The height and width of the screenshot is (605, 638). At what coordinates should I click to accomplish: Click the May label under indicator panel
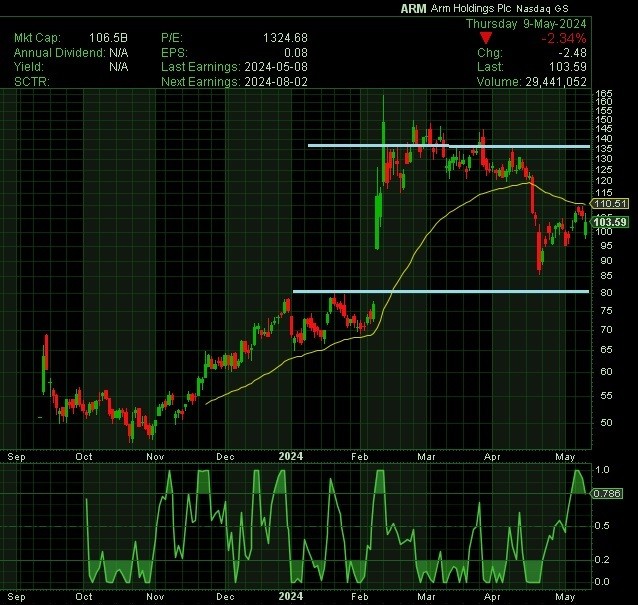pos(565,597)
